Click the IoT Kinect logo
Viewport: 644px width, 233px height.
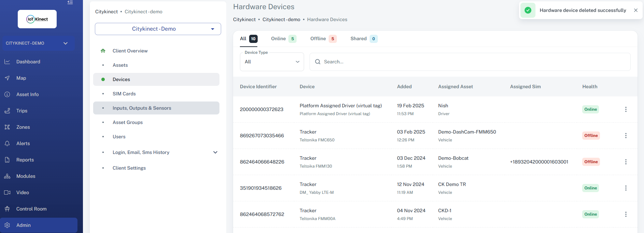point(37,19)
